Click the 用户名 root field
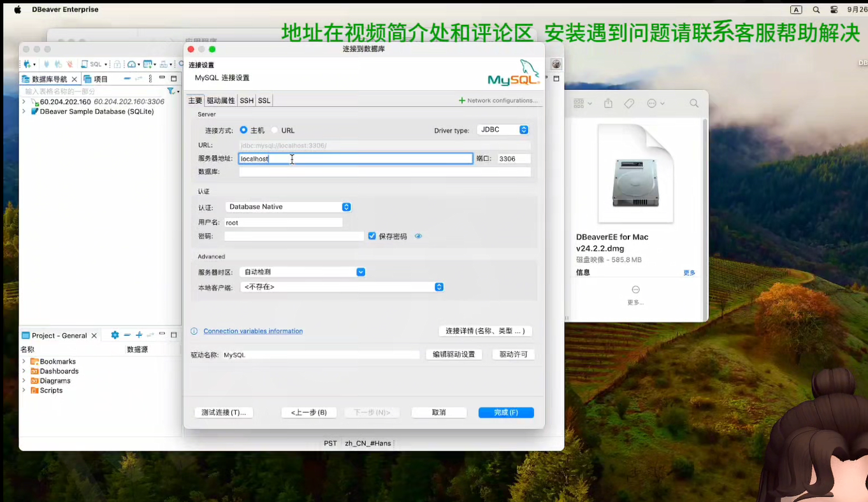Image resolution: width=868 pixels, height=502 pixels. coord(284,222)
